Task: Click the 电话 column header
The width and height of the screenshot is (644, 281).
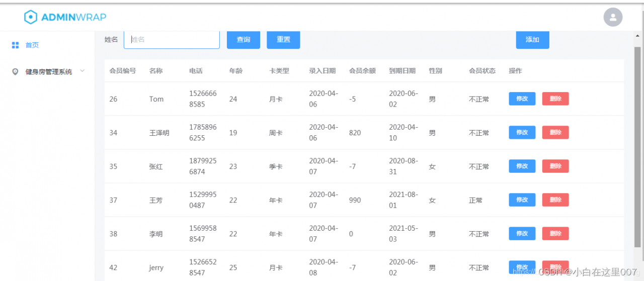Action: tap(196, 71)
